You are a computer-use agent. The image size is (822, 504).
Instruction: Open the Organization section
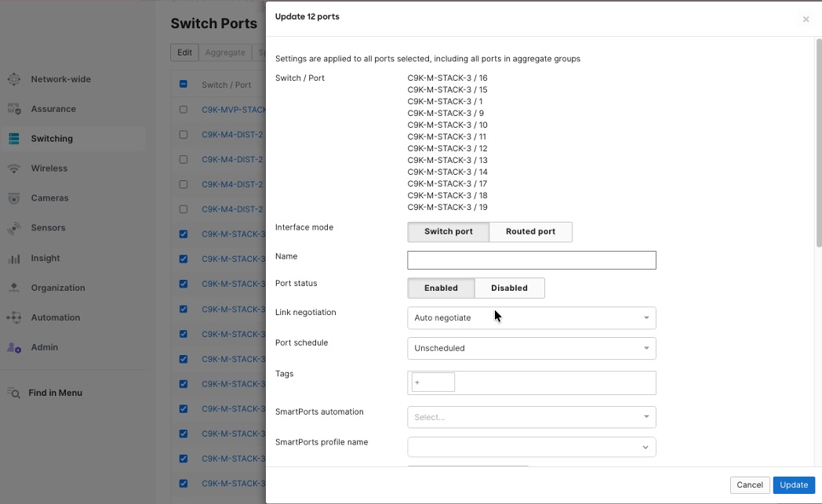[x=13, y=288]
